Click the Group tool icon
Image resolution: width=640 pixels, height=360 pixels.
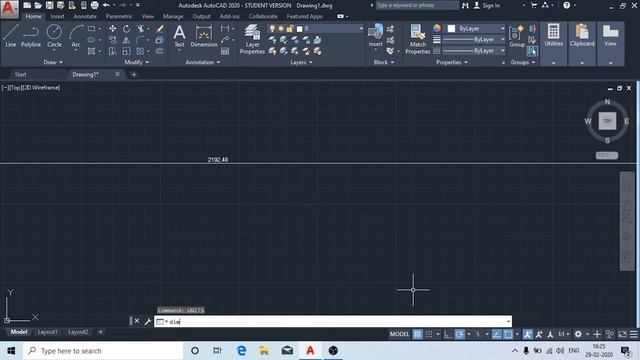point(517,36)
